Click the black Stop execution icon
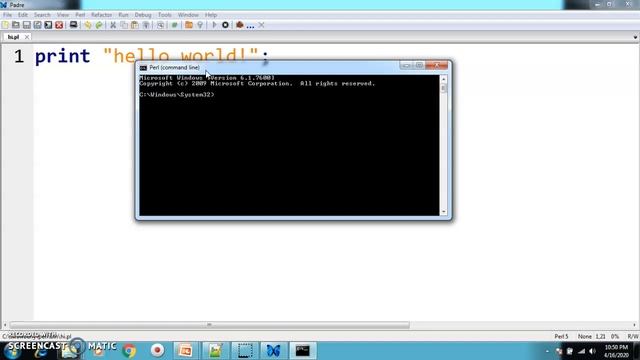Screen dimensions: 640x360 pos(225,25)
